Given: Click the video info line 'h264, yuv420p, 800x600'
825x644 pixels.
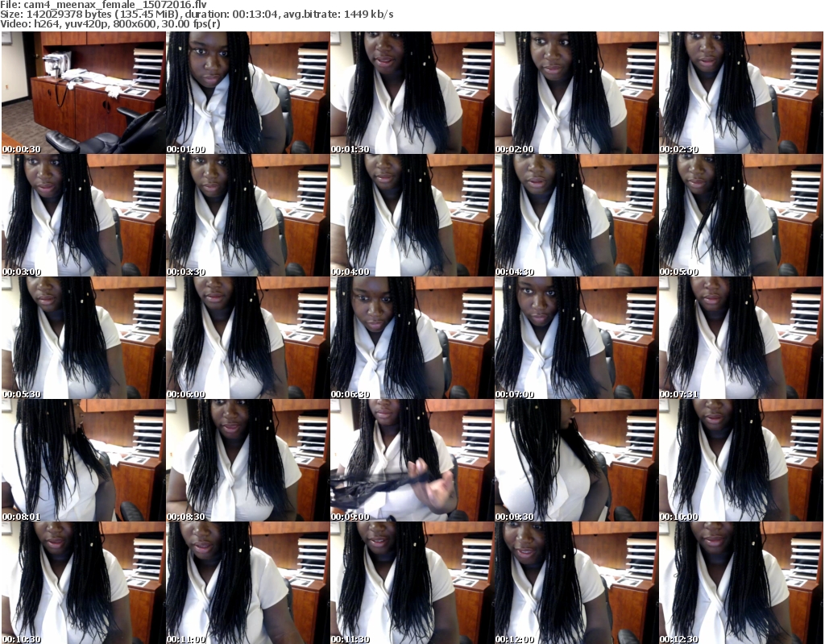Looking at the screenshot, I should (94, 23).
